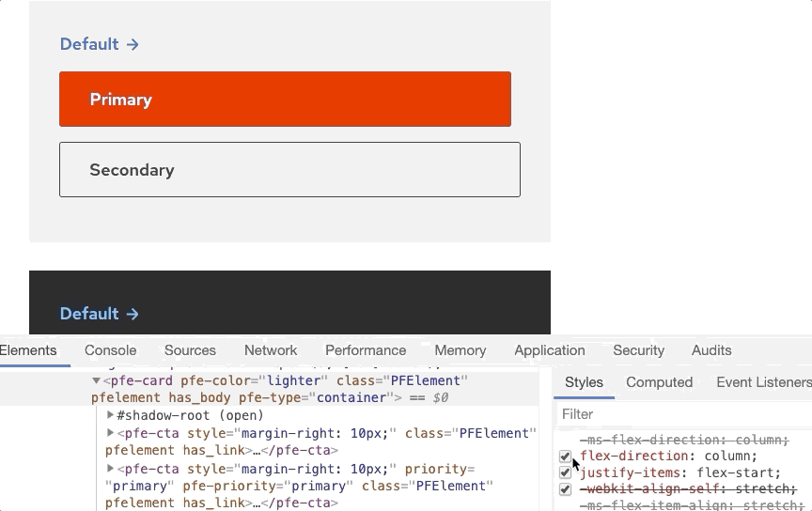Click the struck-through -ms-flex-direction: column line
The height and width of the screenshot is (511, 812).
[x=684, y=440]
